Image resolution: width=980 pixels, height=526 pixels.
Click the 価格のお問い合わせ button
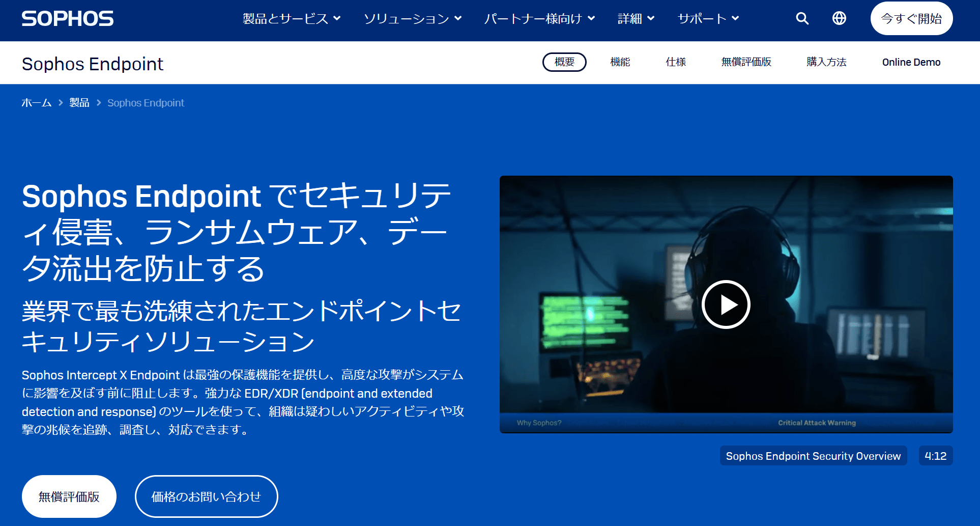(206, 496)
